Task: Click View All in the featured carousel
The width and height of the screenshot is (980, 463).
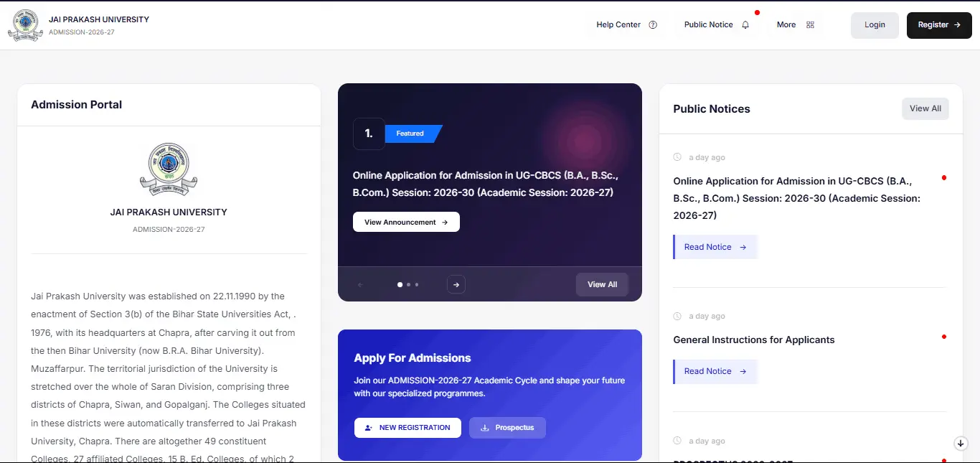Action: tap(602, 284)
